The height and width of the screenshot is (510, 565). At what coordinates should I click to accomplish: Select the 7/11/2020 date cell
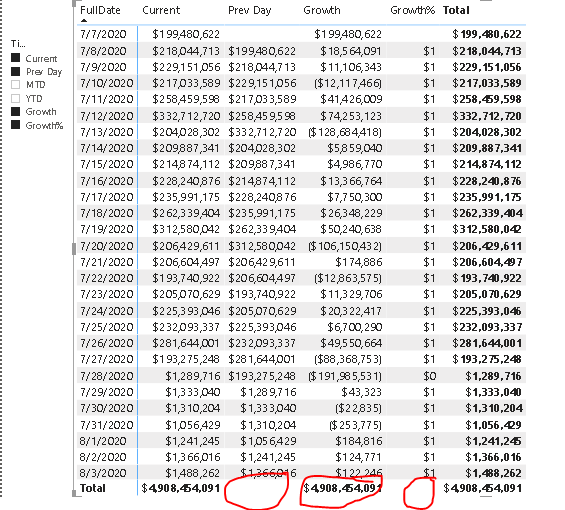click(107, 99)
